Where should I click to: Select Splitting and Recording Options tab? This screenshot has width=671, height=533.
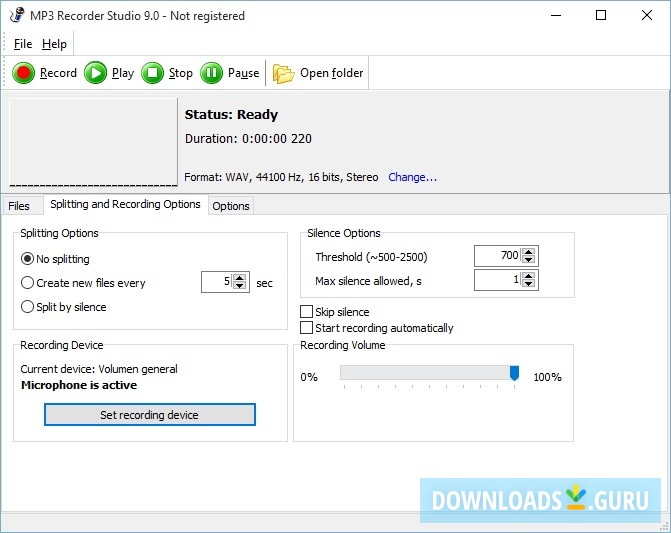[125, 204]
